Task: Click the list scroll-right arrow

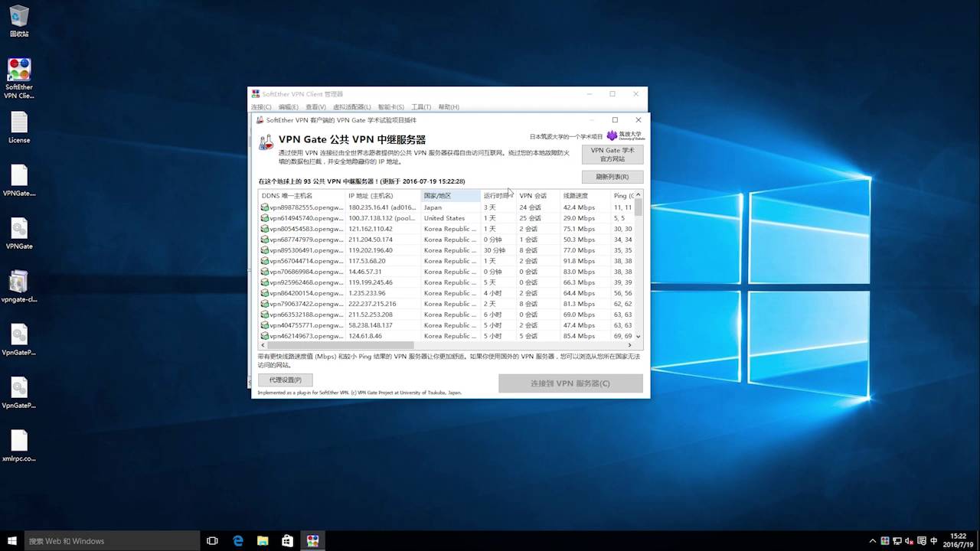Action: tap(630, 345)
